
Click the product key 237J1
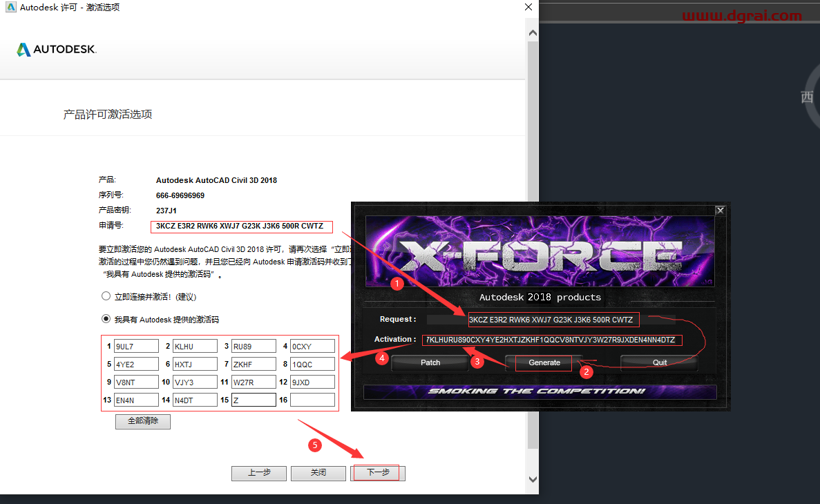coord(166,211)
